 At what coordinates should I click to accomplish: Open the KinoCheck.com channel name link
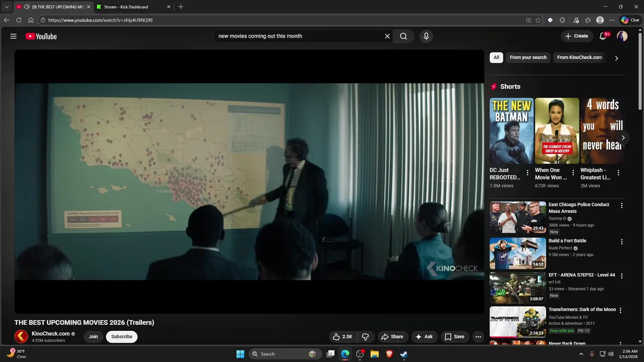pyautogui.click(x=50, y=334)
